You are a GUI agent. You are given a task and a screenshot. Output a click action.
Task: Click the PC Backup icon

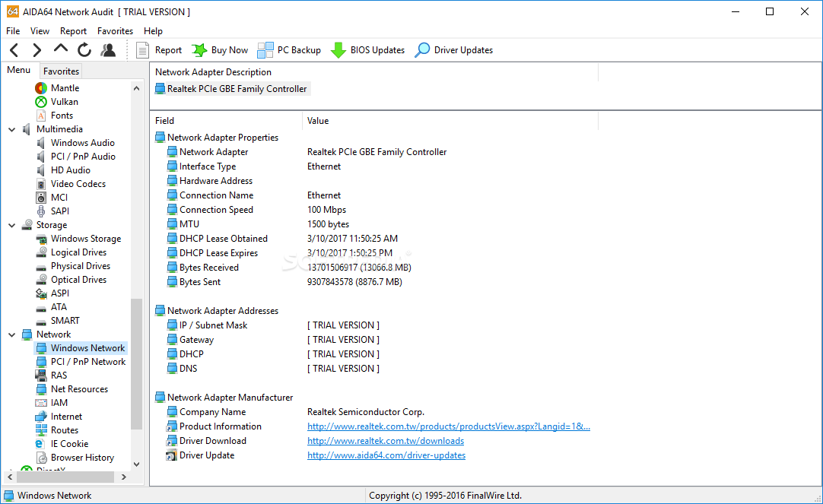[x=265, y=50]
